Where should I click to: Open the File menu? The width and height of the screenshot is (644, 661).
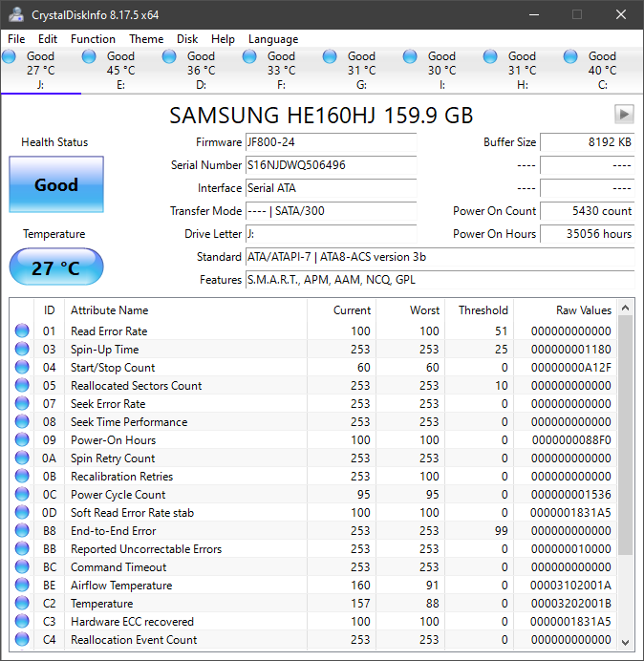[x=16, y=39]
